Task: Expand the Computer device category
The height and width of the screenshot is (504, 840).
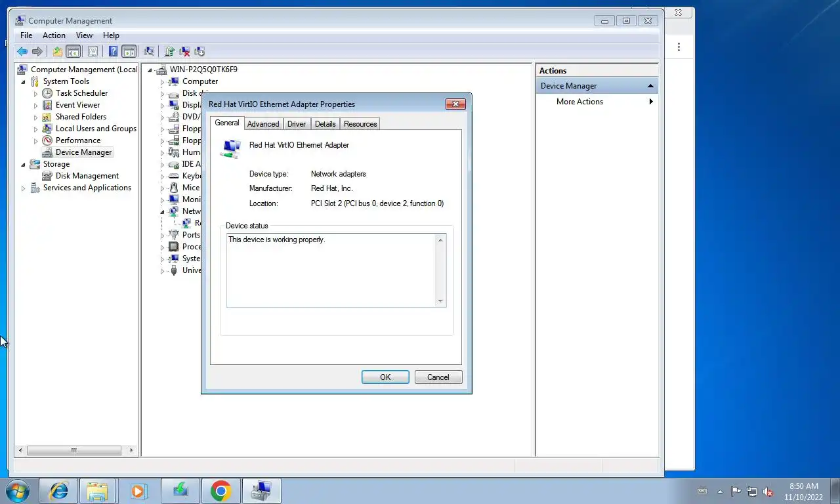Action: (162, 82)
